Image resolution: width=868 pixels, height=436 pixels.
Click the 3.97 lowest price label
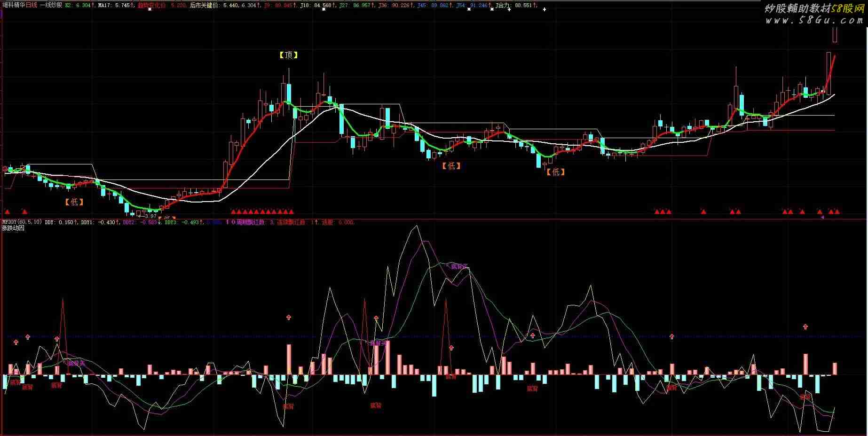pos(150,216)
